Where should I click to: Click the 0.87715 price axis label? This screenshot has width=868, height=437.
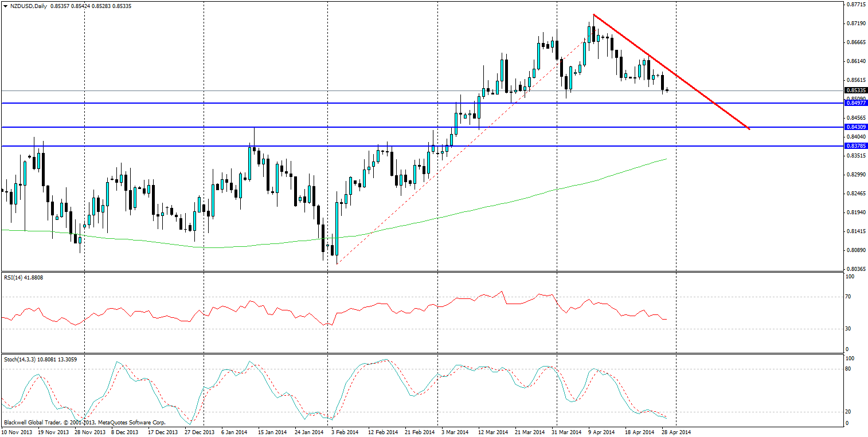tap(856, 5)
